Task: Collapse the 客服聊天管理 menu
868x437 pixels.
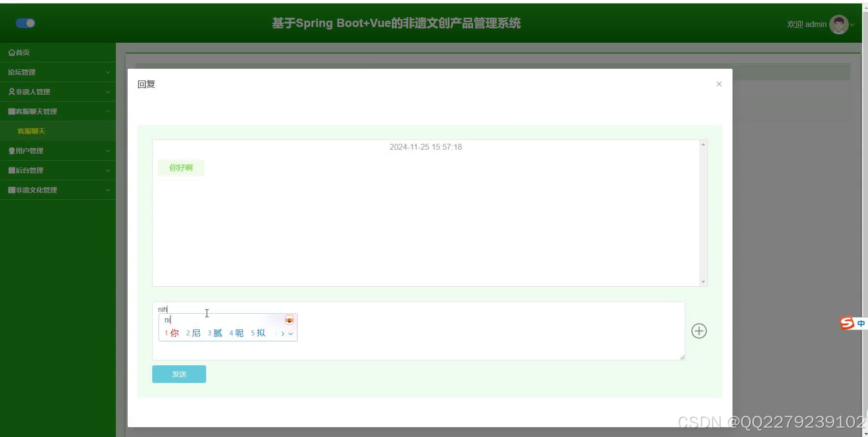Action: (58, 111)
